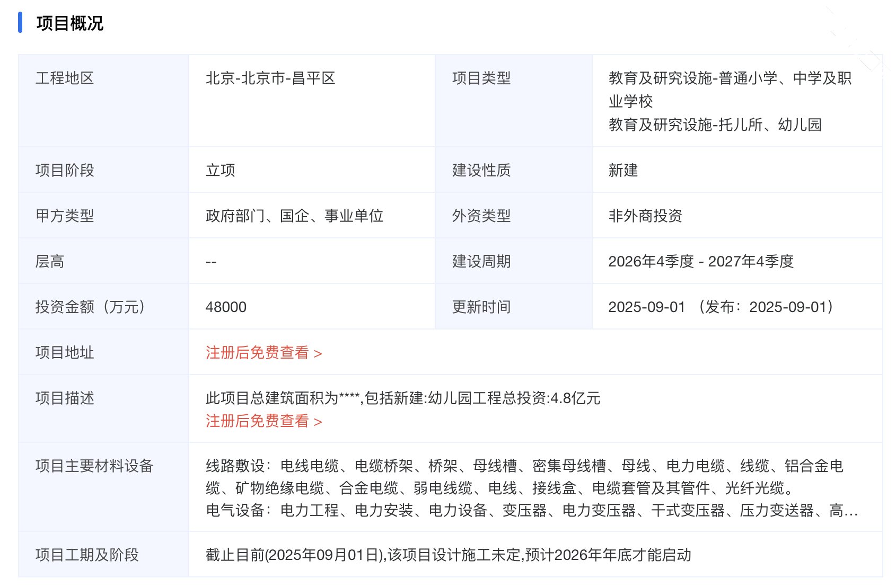The width and height of the screenshot is (896, 588).
Task: Click the project description text about 幼儿园工程
Action: tap(402, 398)
